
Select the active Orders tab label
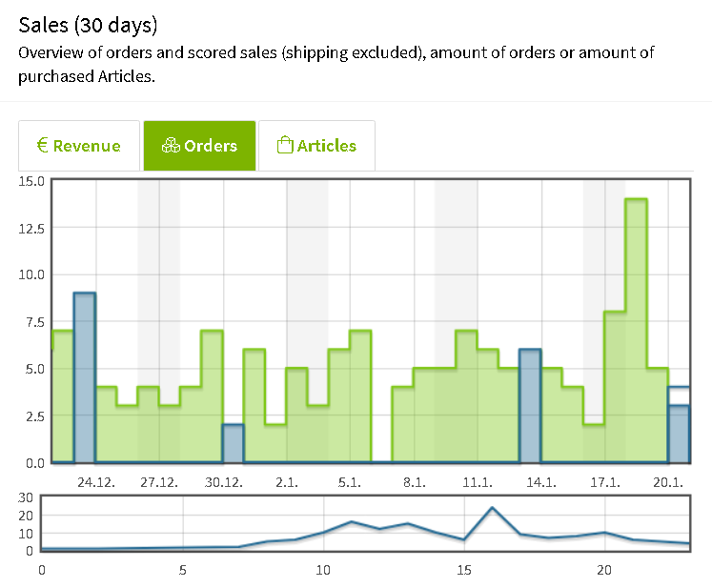point(211,146)
